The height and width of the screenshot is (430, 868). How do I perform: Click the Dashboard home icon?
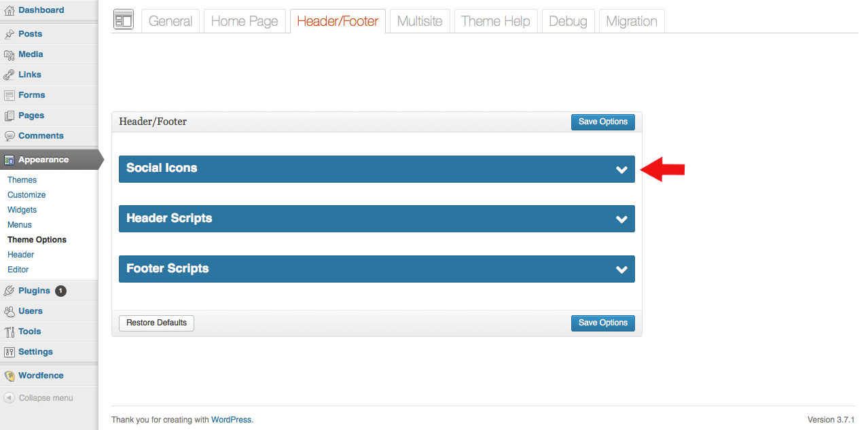9,10
